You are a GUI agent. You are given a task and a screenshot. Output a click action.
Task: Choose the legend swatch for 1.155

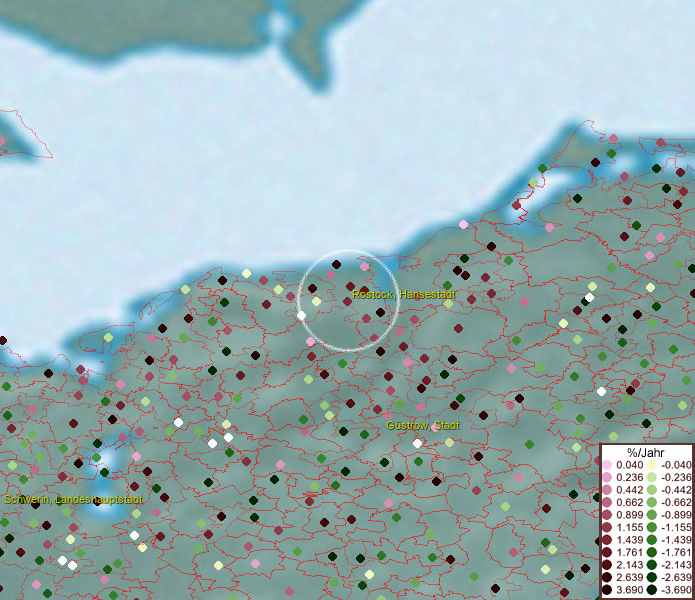point(607,527)
